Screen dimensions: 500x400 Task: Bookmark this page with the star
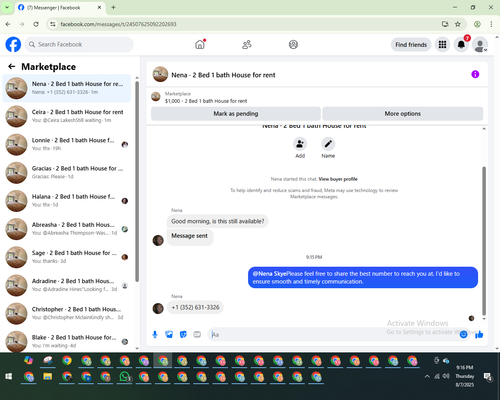point(458,24)
